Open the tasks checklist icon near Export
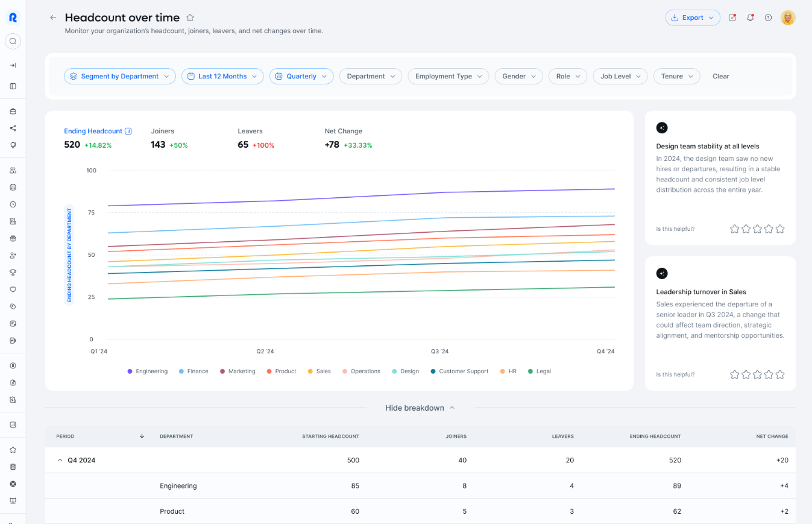The width and height of the screenshot is (812, 524). tap(732, 17)
